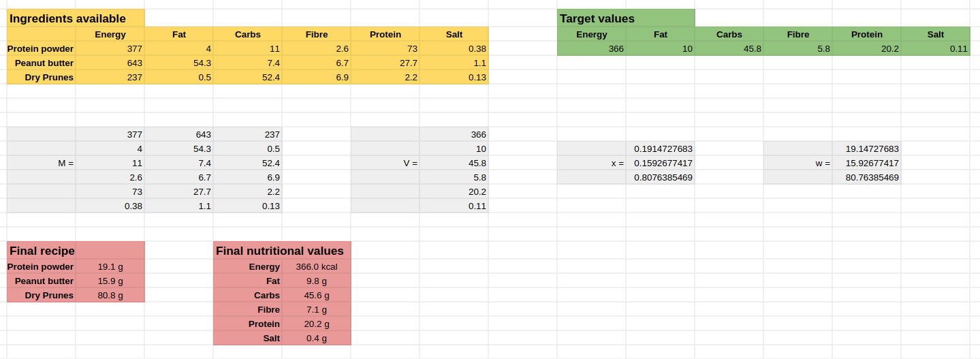The image size is (980, 359).
Task: Click the matrix cell containing 27.7
Action: pyautogui.click(x=179, y=191)
